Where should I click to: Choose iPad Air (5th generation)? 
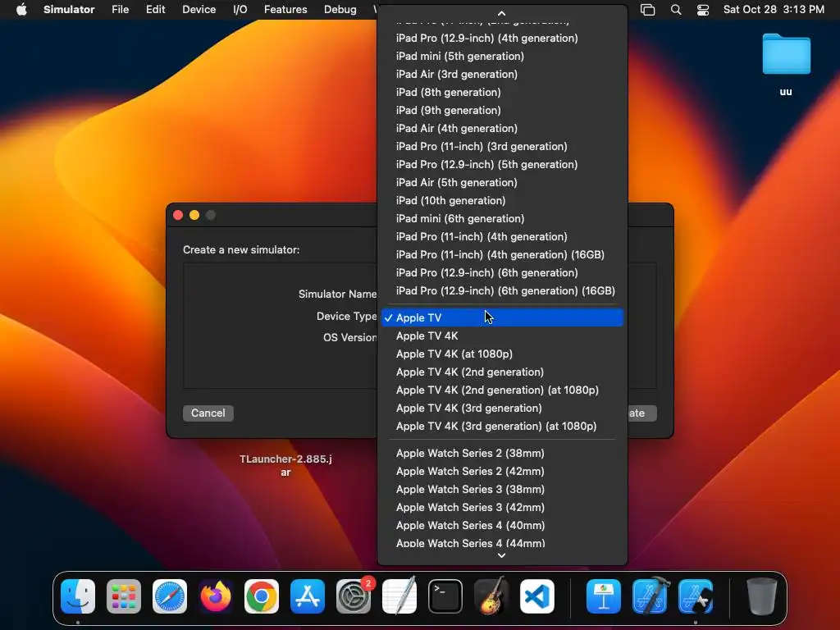(x=502, y=183)
